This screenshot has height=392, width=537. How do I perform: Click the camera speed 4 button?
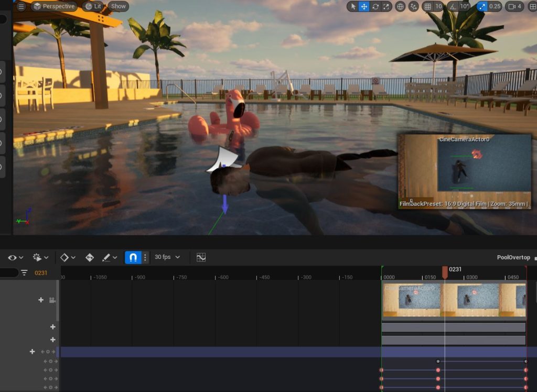coord(513,6)
